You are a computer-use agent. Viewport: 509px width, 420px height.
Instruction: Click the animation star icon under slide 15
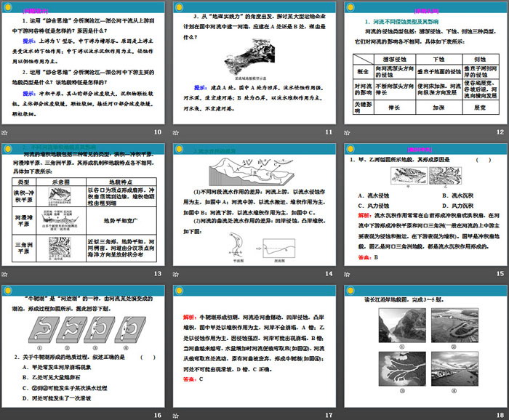point(347,274)
